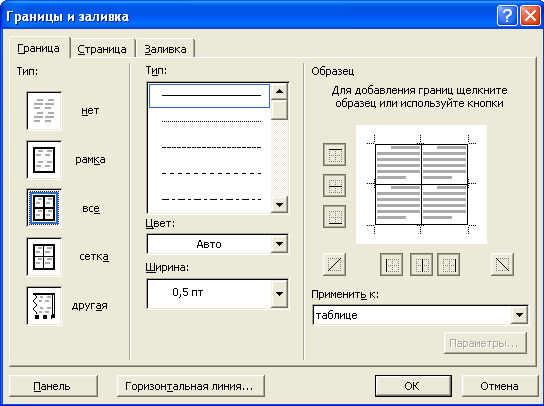Screen dimensions: 544x406
Task: Close the 'Границы и заливка' dialog
Action: click(530, 16)
